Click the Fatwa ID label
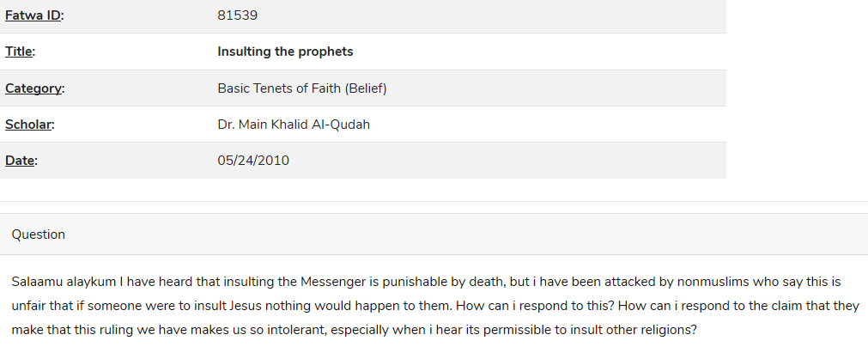The image size is (868, 347). 34,15
